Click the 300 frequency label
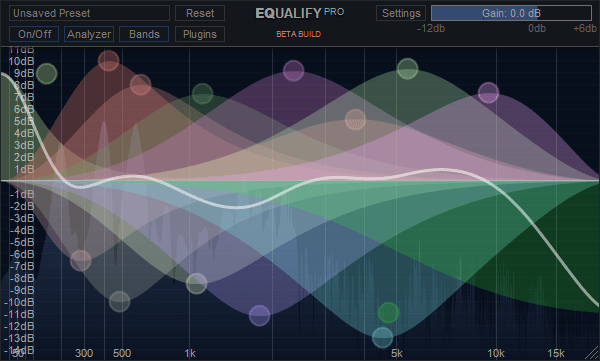Screen dimensions: 600x361 click(84, 353)
